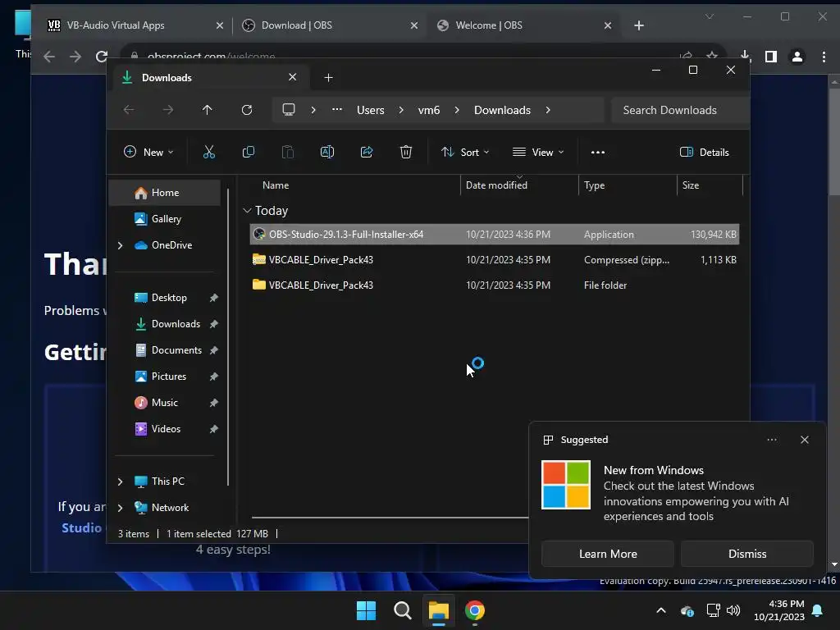Click the OneDrive cloud tray icon
Image resolution: width=840 pixels, height=630 pixels.
687,610
